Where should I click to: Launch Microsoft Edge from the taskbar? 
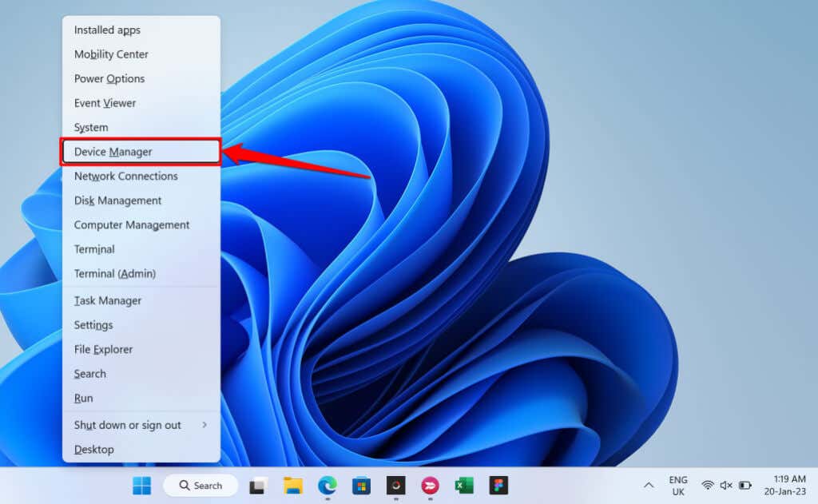tap(327, 486)
